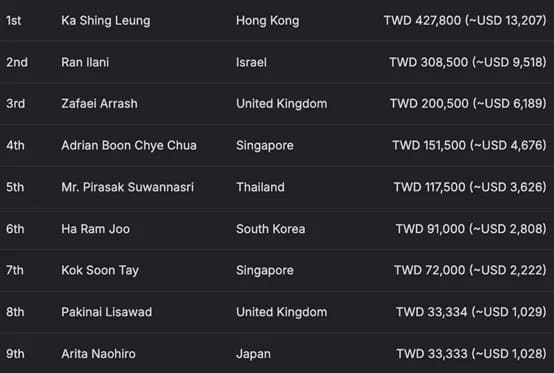This screenshot has width=554, height=373.
Task: Select Mr. Pirasak Suwannasri entry
Action: point(128,187)
